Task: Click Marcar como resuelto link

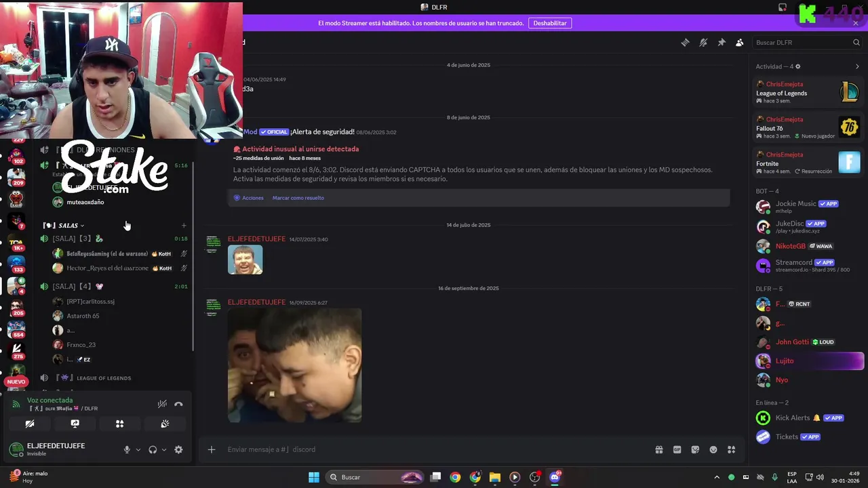Action: coord(298,198)
